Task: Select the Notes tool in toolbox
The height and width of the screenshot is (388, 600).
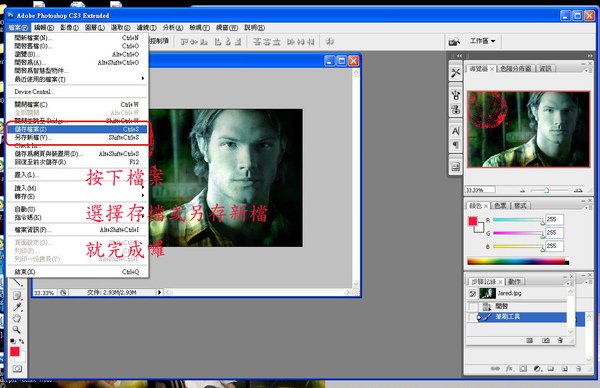Action: tap(17, 296)
